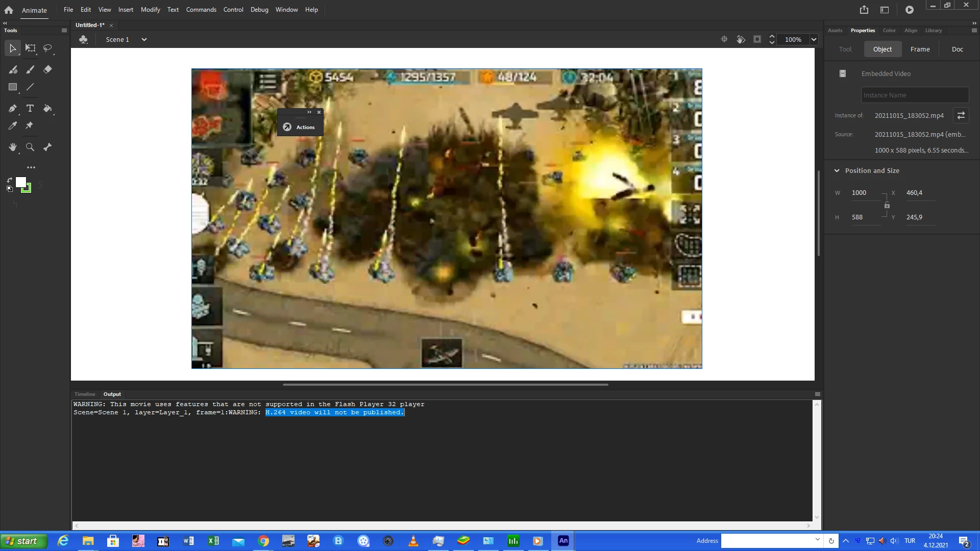Open the Scene 1 dropdown
Viewport: 980px width, 551px height.
144,39
